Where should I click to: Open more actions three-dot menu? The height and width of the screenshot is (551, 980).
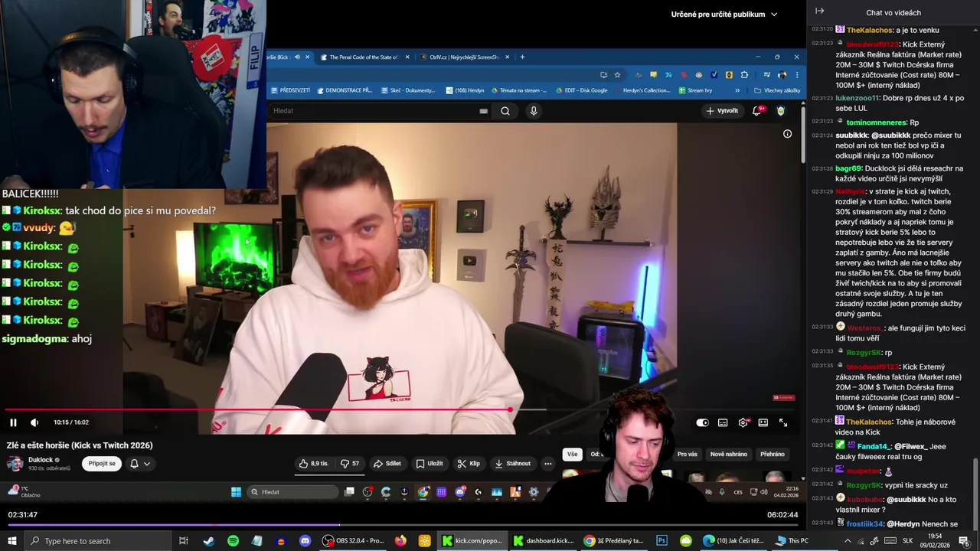tap(547, 463)
